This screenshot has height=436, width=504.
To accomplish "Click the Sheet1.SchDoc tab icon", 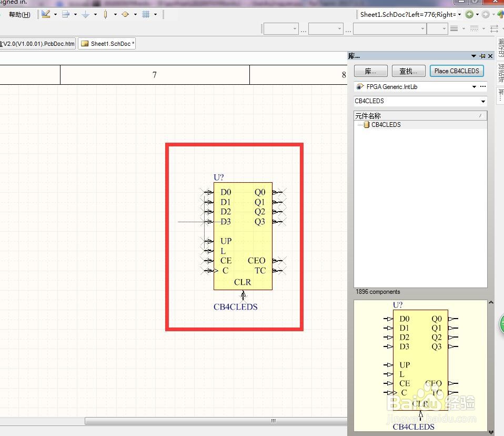I will click(x=85, y=43).
